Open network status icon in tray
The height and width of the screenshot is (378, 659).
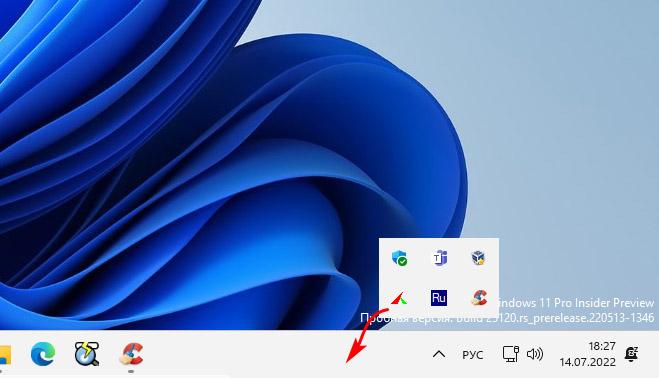pyautogui.click(x=511, y=354)
